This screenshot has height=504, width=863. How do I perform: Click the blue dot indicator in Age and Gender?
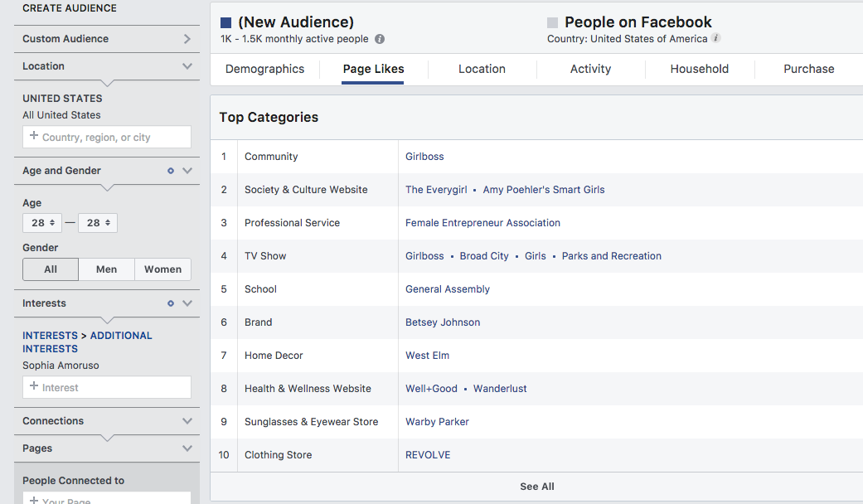click(x=171, y=171)
